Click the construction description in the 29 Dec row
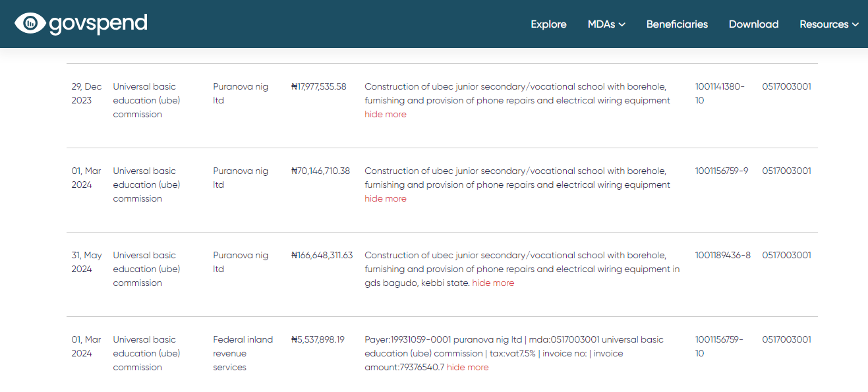The width and height of the screenshot is (868, 392). coord(517,94)
